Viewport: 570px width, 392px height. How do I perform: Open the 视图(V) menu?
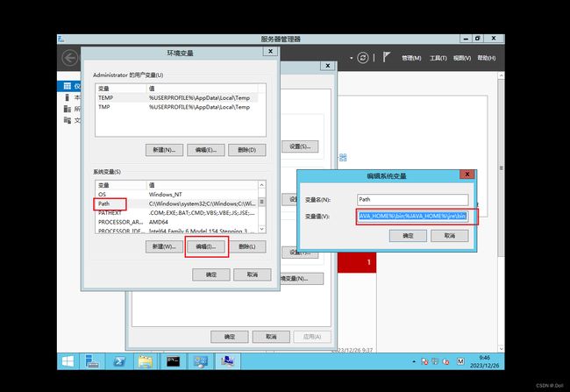[x=462, y=58]
